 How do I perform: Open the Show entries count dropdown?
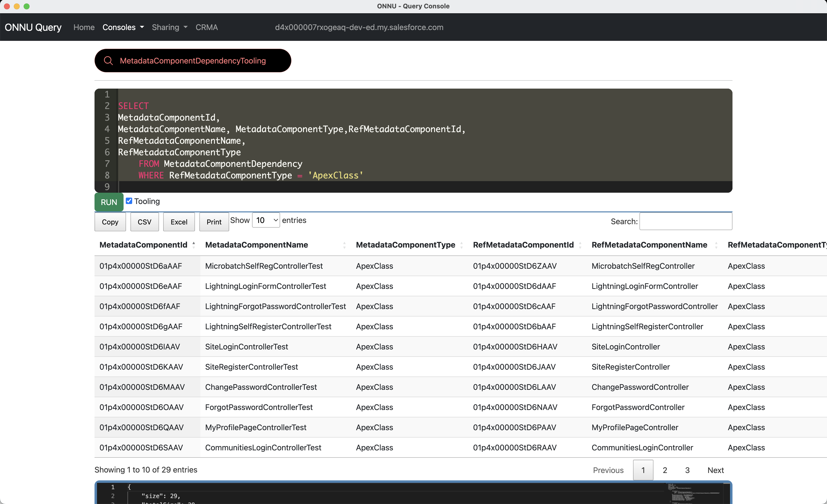[x=266, y=220]
